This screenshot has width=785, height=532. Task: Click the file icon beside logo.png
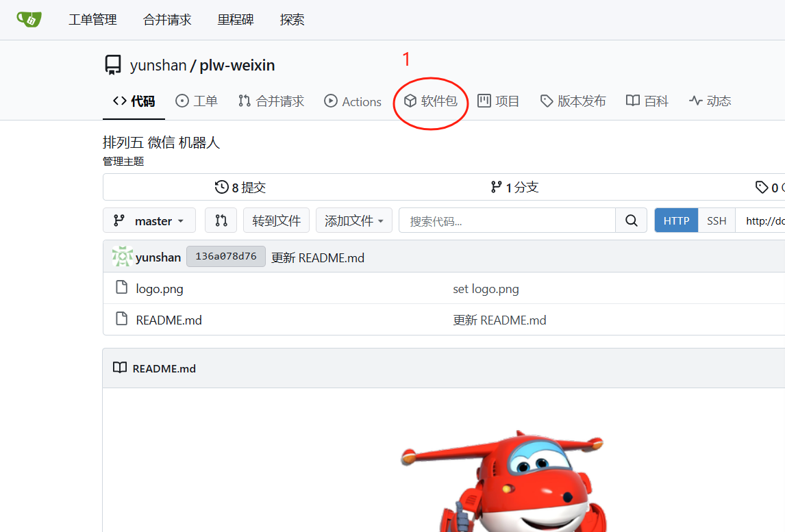pyautogui.click(x=122, y=288)
